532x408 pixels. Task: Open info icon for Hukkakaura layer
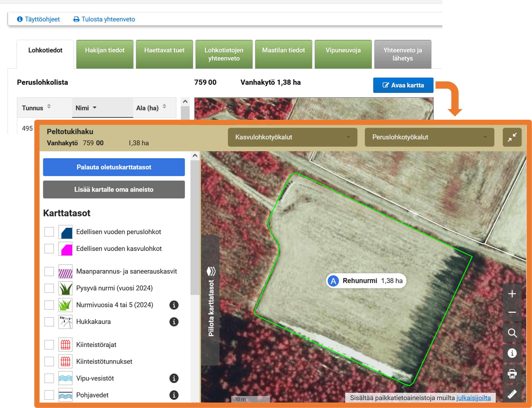[x=174, y=322]
